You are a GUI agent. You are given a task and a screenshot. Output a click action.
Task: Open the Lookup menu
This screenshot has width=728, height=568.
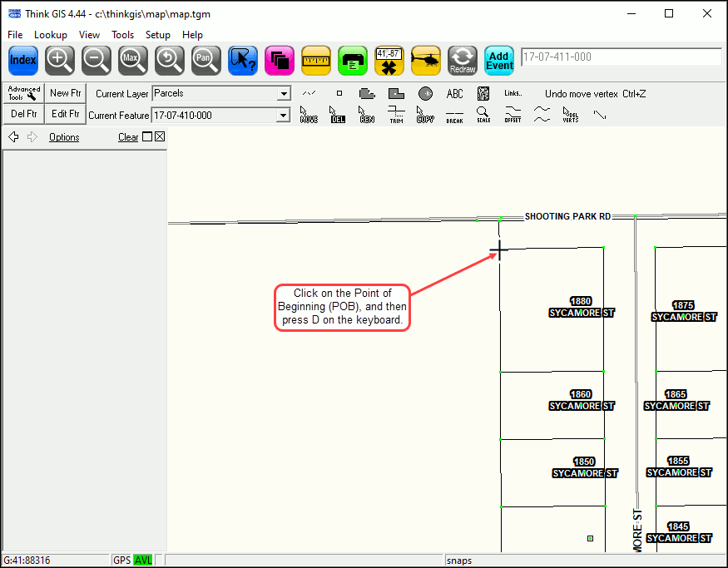pos(51,35)
